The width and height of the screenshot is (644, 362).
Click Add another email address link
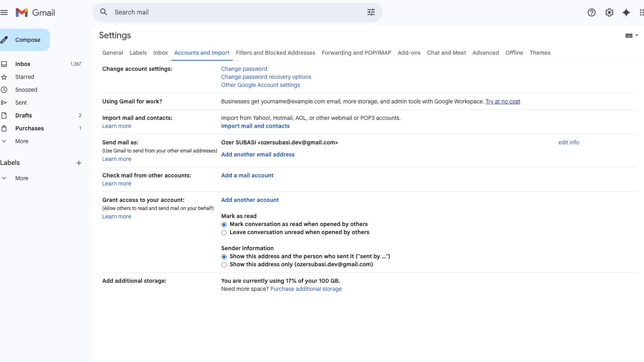(x=258, y=154)
